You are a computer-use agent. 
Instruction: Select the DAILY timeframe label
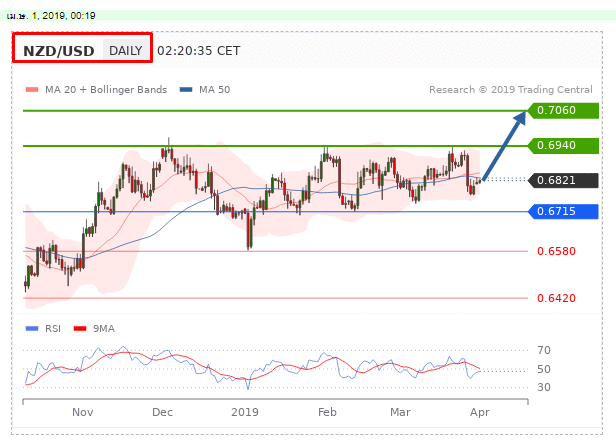(126, 51)
